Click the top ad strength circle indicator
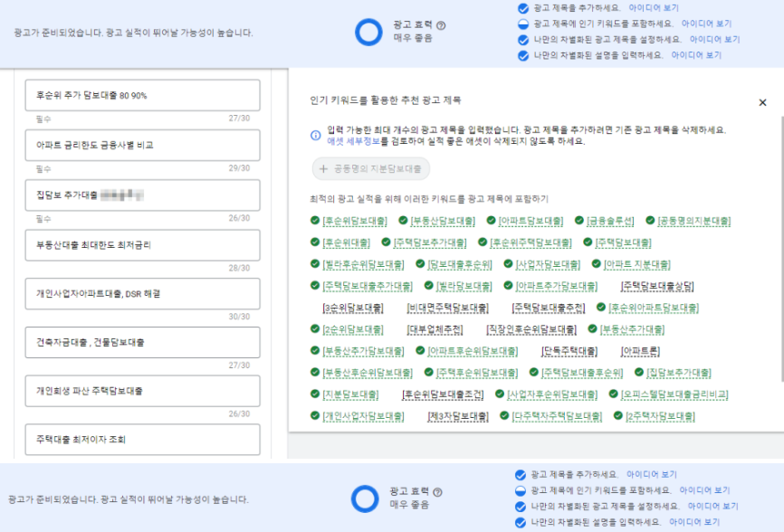The height and width of the screenshot is (532, 784). coord(368,33)
